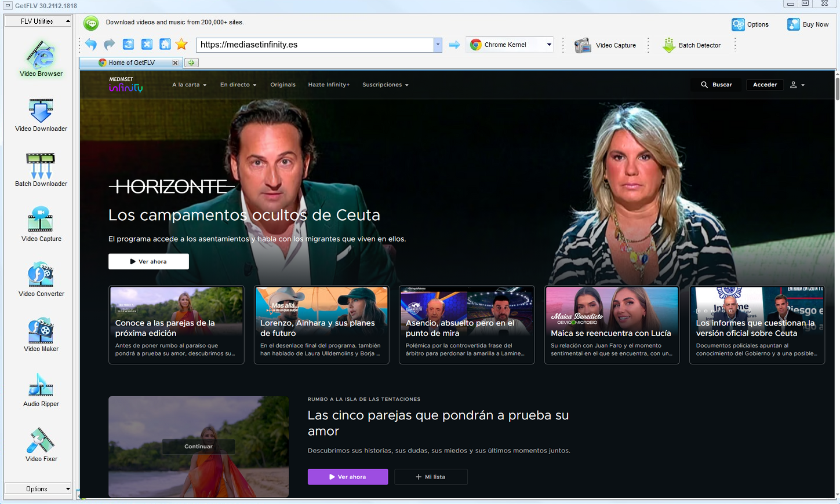
Task: Click text Download videos and music from 200,000+ sites
Action: [x=175, y=22]
